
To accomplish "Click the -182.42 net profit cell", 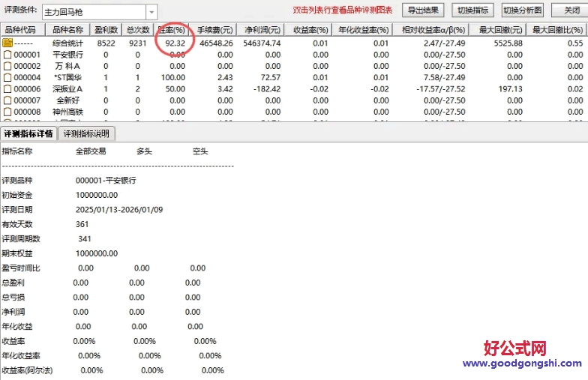I will (x=267, y=89).
